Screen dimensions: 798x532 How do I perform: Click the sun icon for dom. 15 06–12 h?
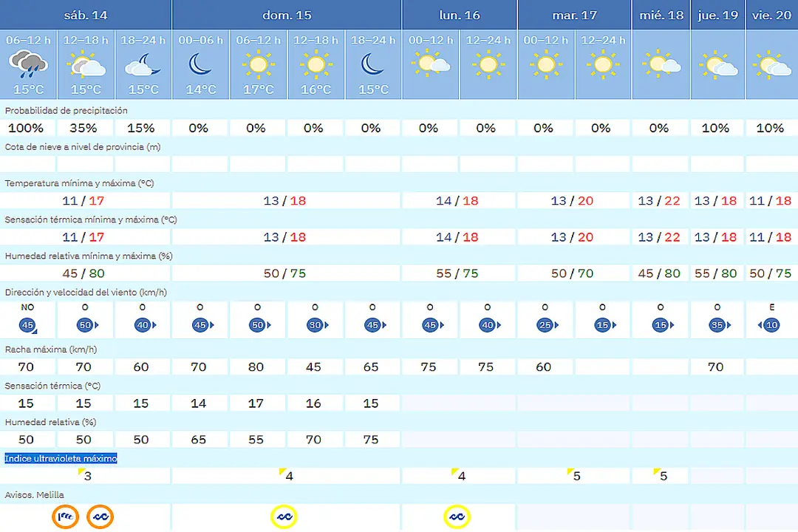click(258, 65)
